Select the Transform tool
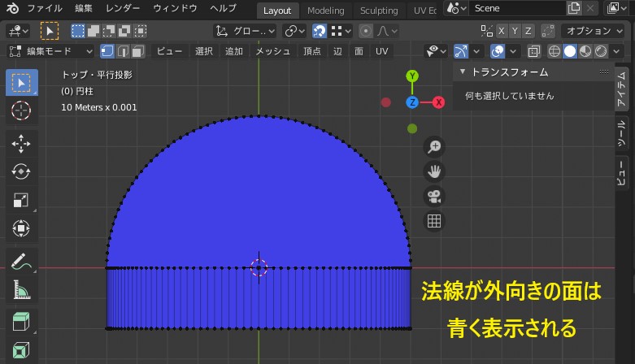 [x=21, y=228]
